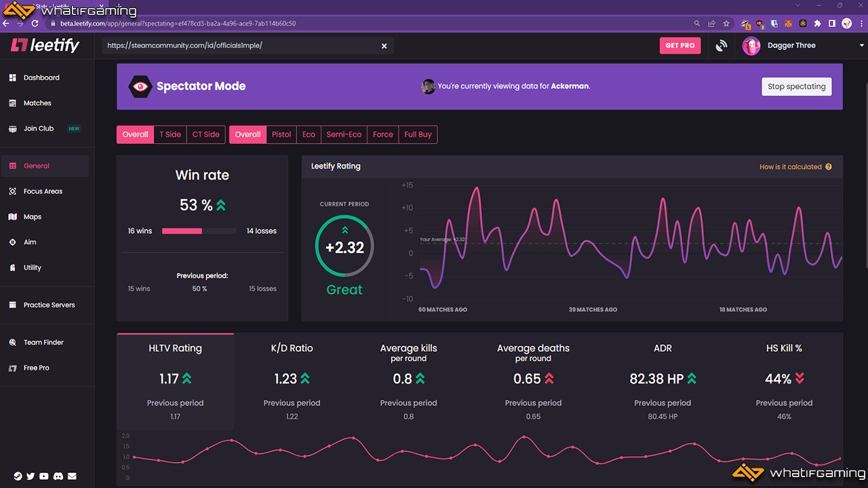This screenshot has height=488, width=868.
Task: Go to the Aim section
Action: [44, 242]
